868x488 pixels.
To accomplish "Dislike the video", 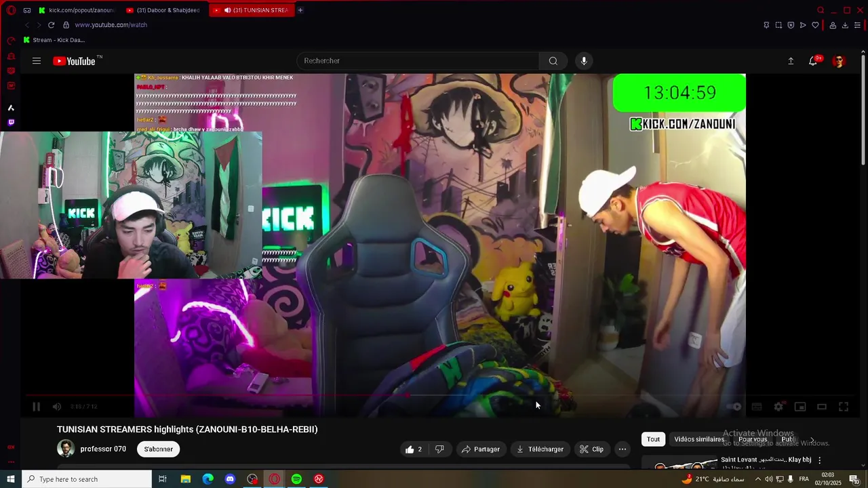I will coord(439,449).
